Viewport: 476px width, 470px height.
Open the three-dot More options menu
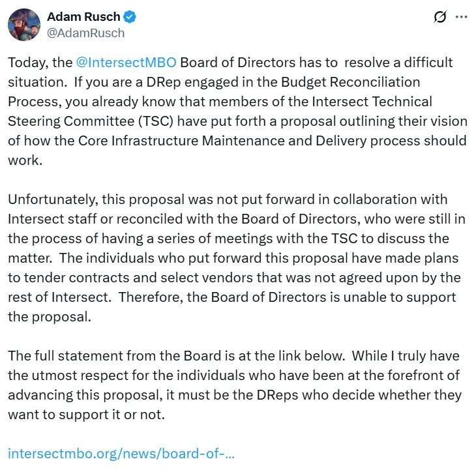tap(461, 18)
